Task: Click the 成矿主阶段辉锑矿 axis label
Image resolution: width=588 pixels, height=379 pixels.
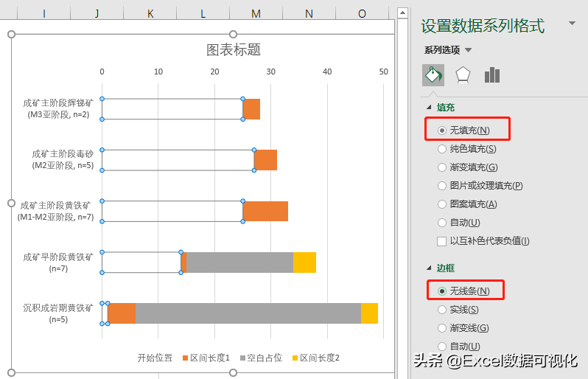Action: [58, 109]
